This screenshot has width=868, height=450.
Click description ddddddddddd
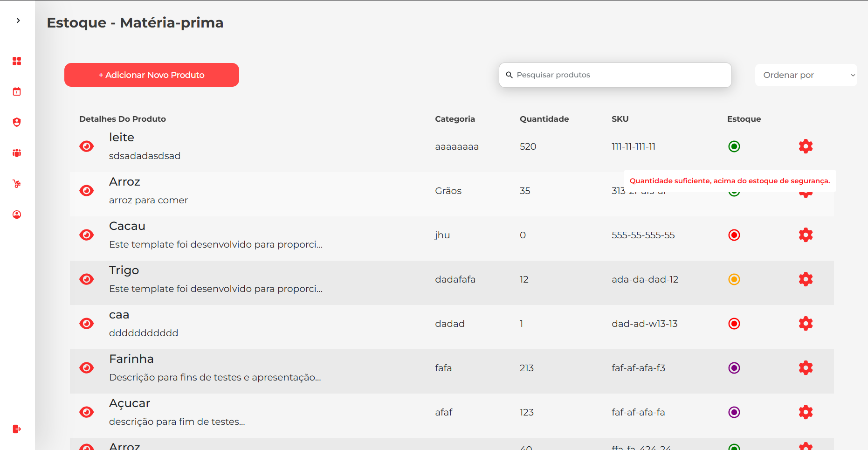click(144, 333)
